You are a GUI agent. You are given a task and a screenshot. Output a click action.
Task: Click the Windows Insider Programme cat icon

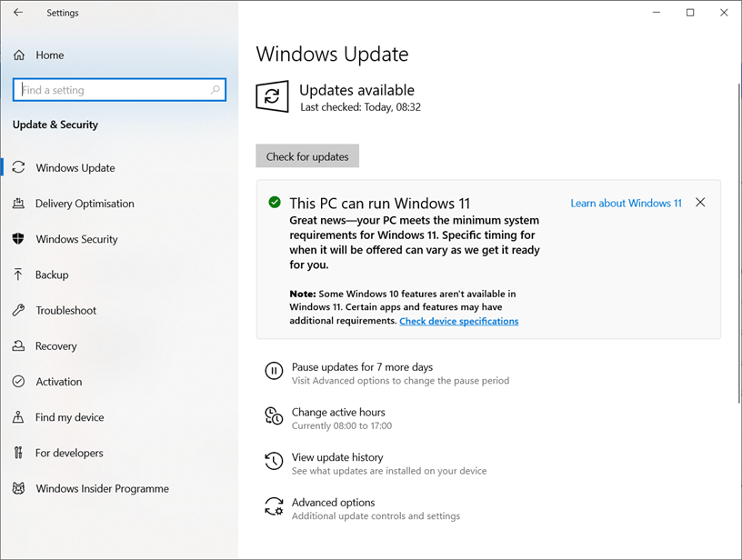pyautogui.click(x=18, y=488)
